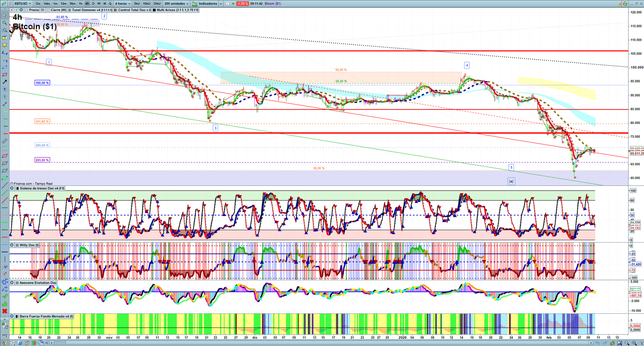Close the Willy Doc indicator panel
The width and height of the screenshot is (644, 346).
pos(12,245)
